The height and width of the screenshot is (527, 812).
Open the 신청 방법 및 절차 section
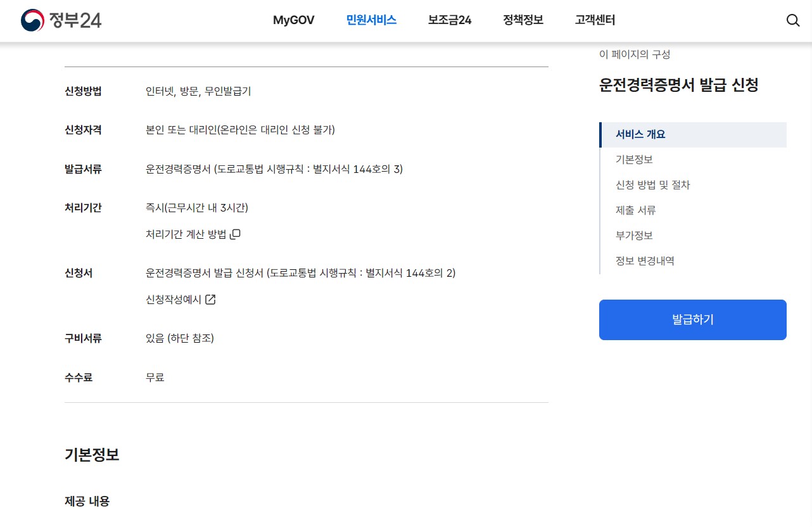tap(653, 185)
